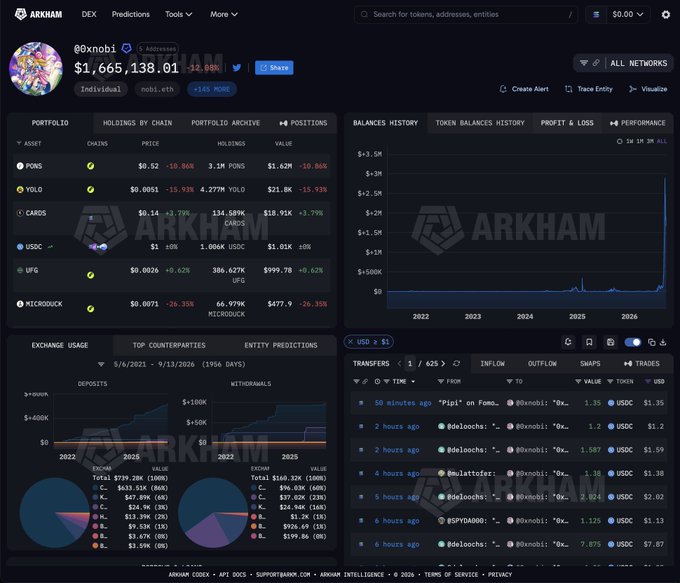Viewport: 680px width, 583px height.
Task: Switch to Portfolio Archive tab
Action: pos(226,123)
